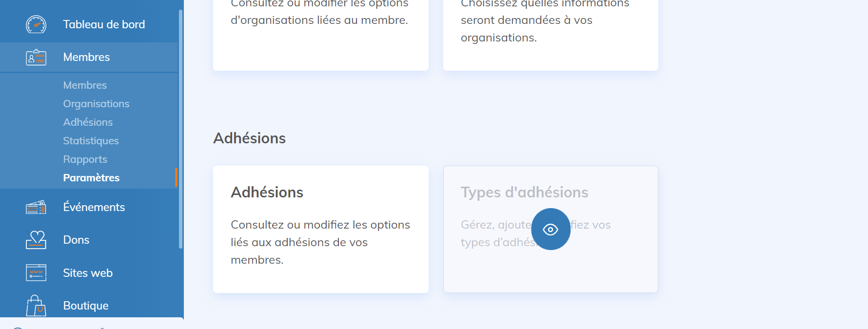Click the Membres ID card icon
The height and width of the screenshot is (329, 868).
tap(36, 58)
